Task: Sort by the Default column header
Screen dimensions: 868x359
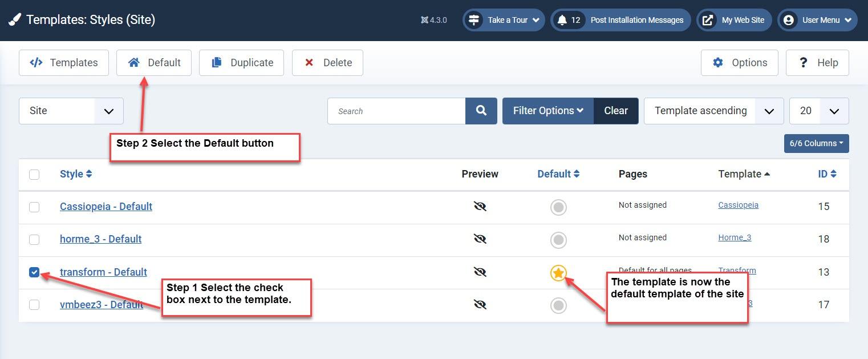Action: (558, 174)
